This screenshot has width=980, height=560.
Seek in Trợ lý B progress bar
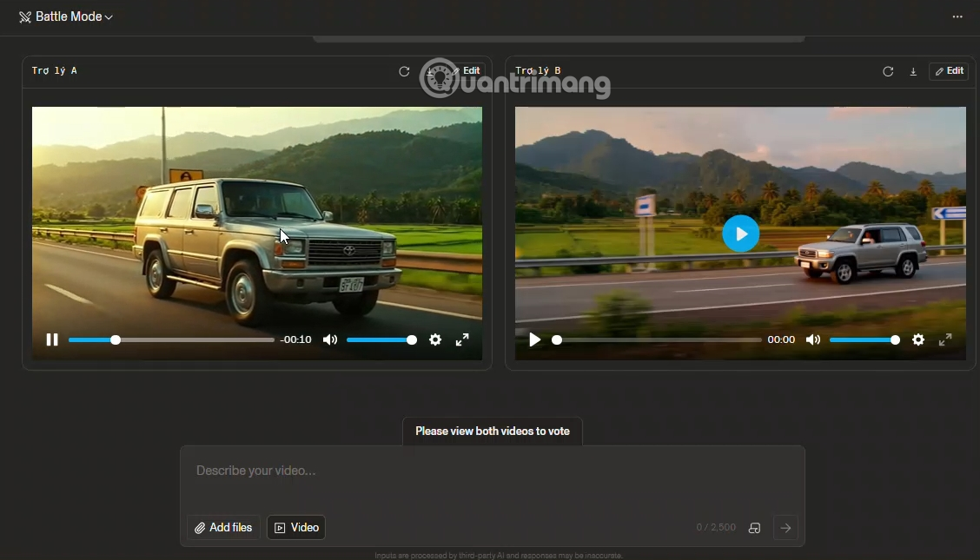point(657,339)
